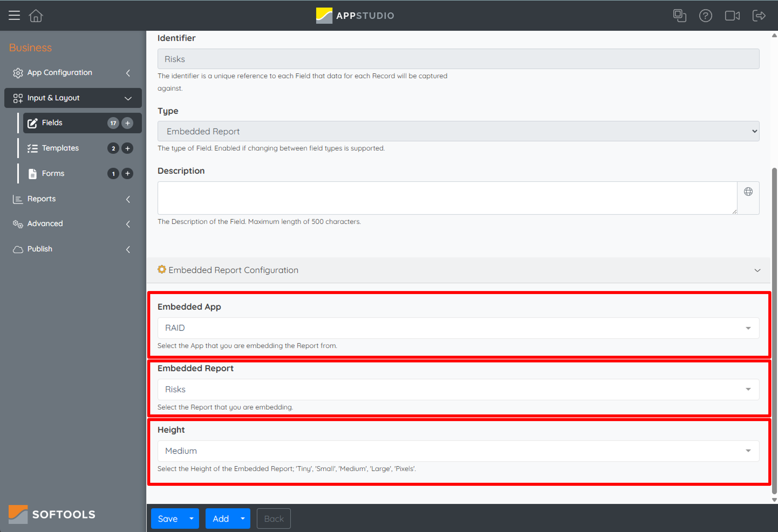
Task: Click the logout exit icon
Action: pos(759,15)
